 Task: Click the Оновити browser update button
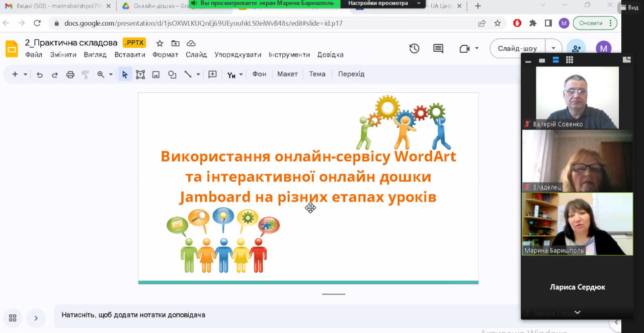pos(596,23)
